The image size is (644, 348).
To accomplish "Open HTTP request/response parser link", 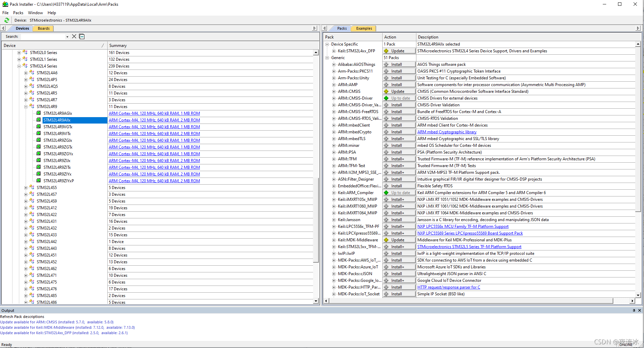I will click(448, 287).
